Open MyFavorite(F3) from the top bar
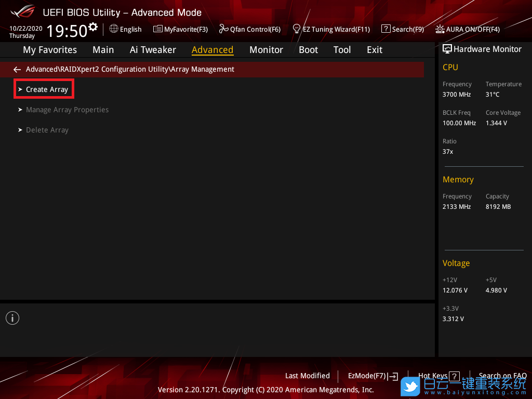This screenshot has height=399, width=532. 180,29
